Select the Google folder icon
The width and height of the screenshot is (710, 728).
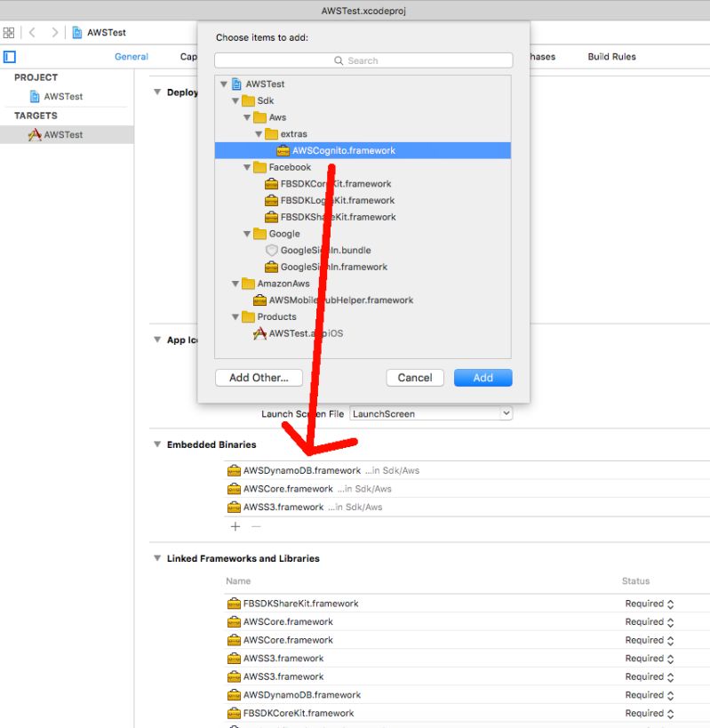pos(259,234)
